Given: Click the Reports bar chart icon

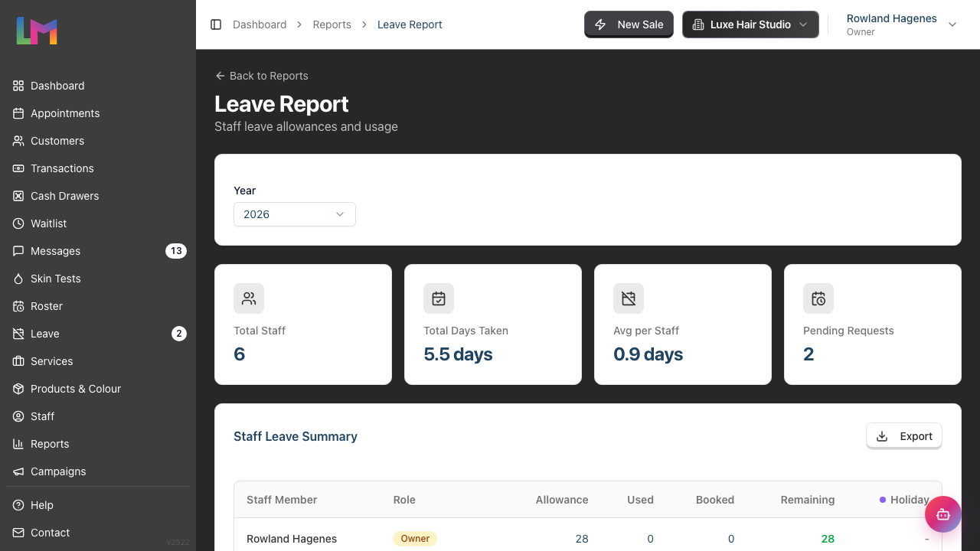Looking at the screenshot, I should (18, 444).
